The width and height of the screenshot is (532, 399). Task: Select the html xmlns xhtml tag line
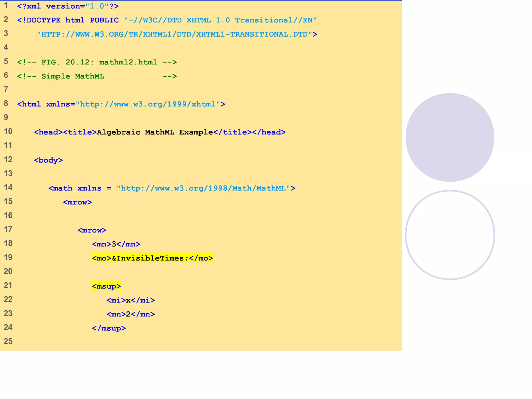(x=121, y=104)
